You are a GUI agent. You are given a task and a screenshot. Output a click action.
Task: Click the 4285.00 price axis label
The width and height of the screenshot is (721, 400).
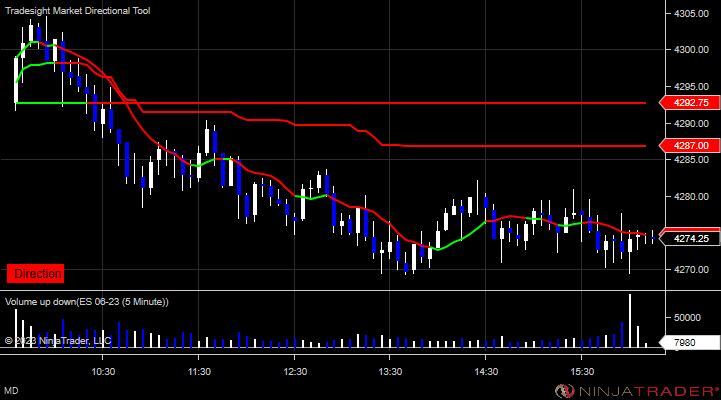691,160
